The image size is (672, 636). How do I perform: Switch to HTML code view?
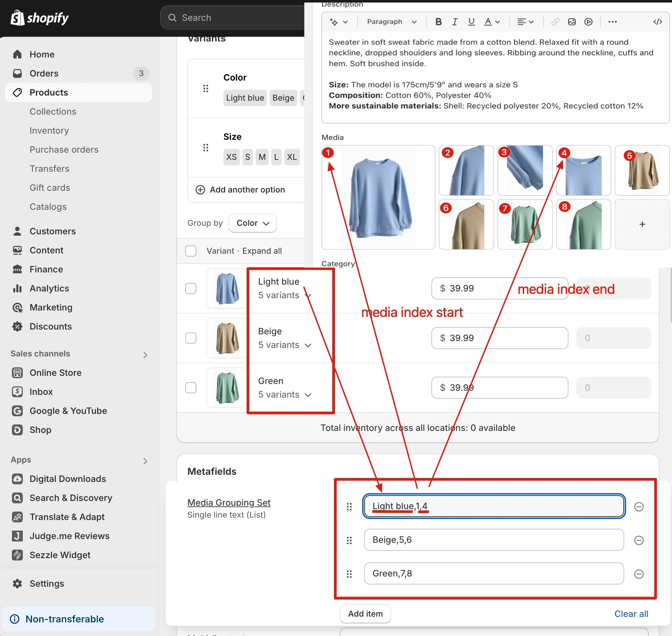click(x=658, y=22)
